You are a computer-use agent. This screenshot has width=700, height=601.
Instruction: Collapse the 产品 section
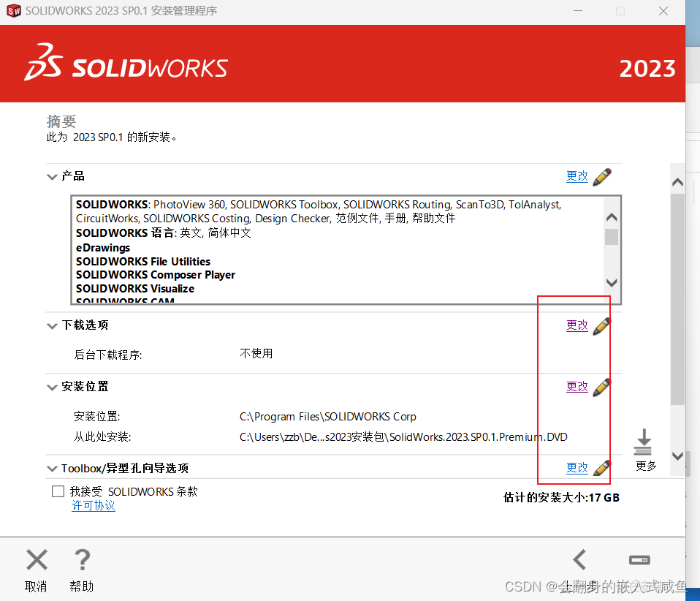click(52, 177)
